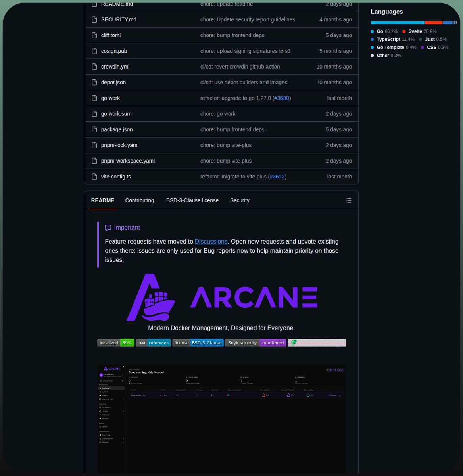Select the README tab
463x476 pixels.
pos(103,200)
